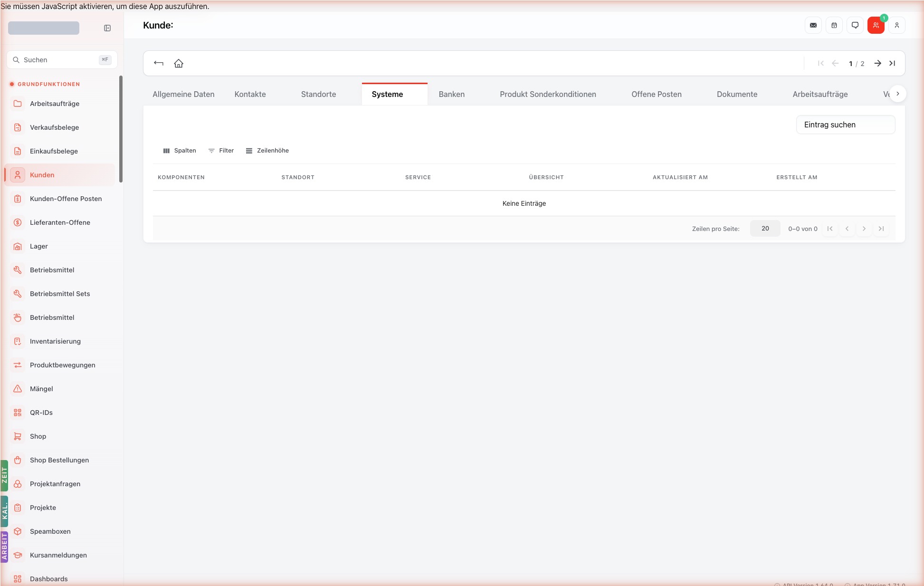The width and height of the screenshot is (924, 586).
Task: Jump to last record icon
Action: tap(892, 63)
